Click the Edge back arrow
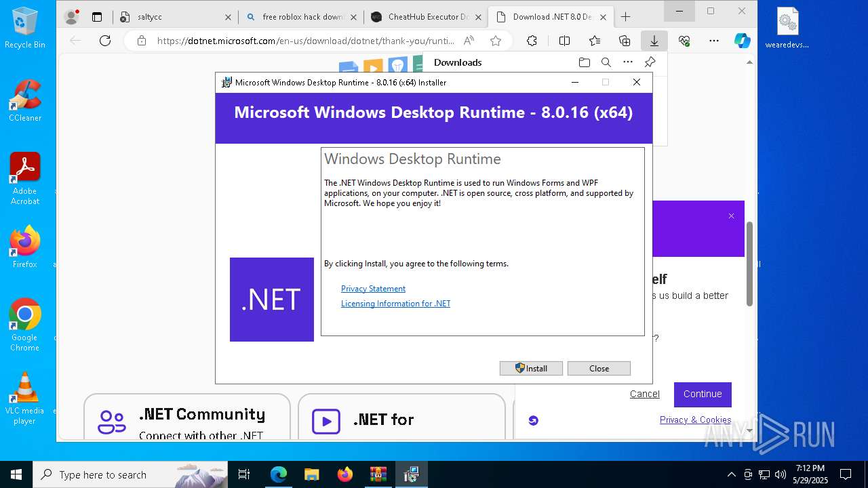This screenshot has width=868, height=488. tap(75, 41)
